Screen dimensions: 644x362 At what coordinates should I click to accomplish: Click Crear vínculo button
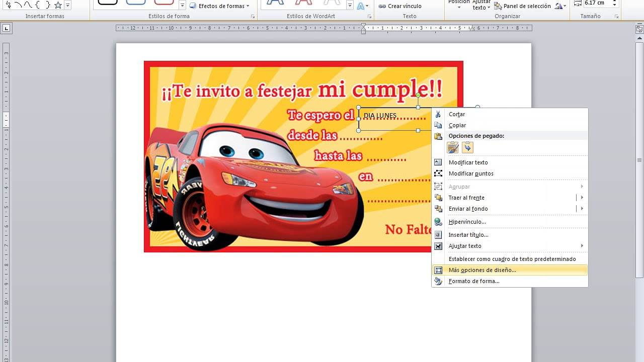coord(400,6)
